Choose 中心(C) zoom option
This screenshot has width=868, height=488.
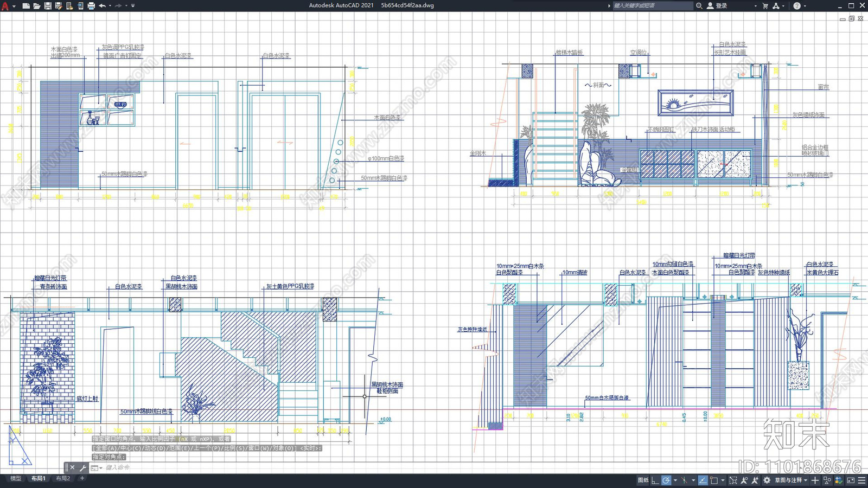[x=131, y=448]
